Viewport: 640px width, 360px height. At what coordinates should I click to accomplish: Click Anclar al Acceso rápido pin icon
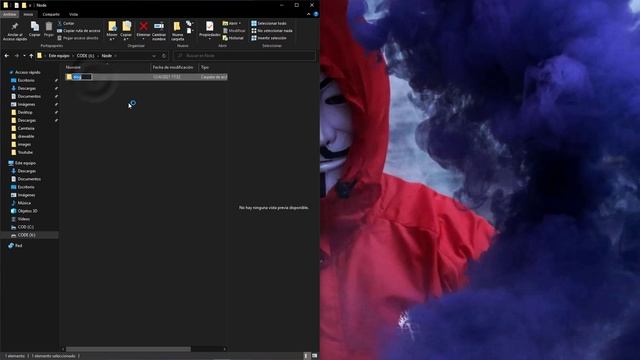tap(15, 27)
